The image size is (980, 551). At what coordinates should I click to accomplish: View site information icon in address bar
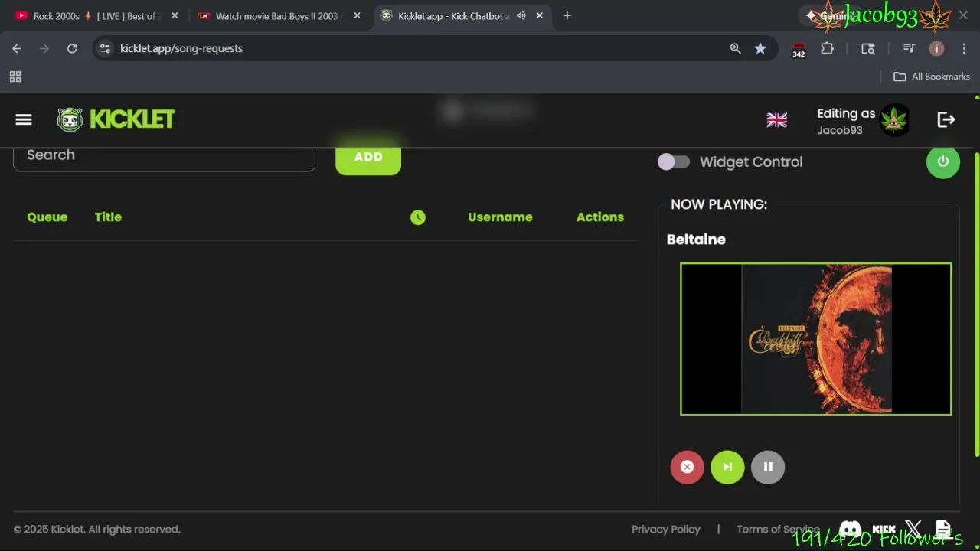(106, 48)
